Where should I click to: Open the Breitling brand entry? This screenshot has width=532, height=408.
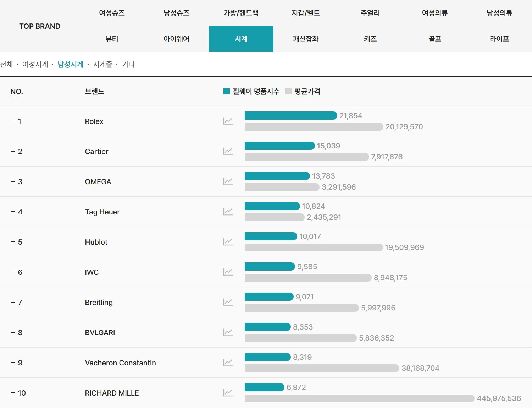(99, 303)
